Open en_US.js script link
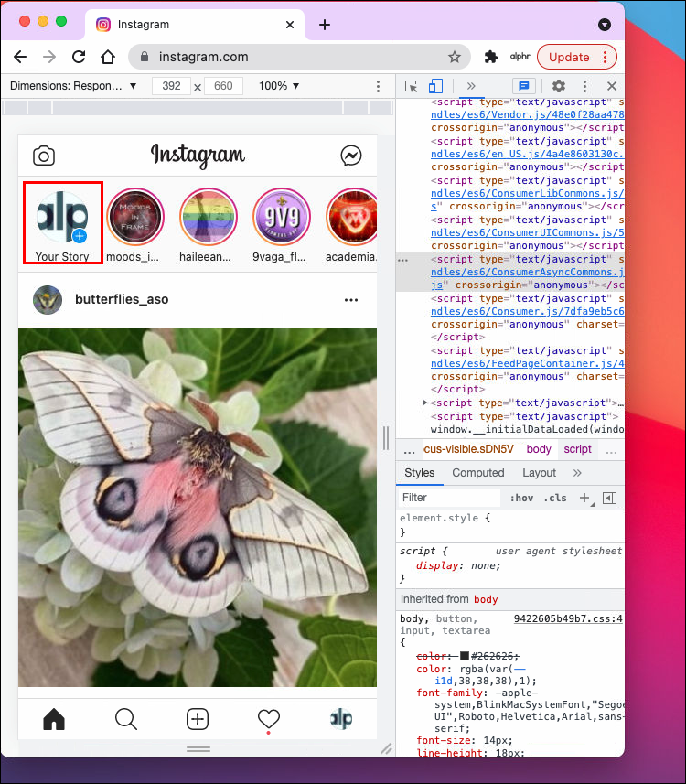The width and height of the screenshot is (686, 784). point(528,154)
